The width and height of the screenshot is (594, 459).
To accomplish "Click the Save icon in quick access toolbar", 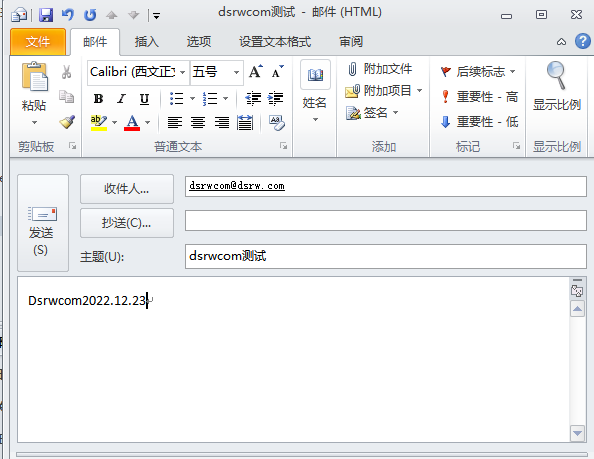I will (x=46, y=15).
